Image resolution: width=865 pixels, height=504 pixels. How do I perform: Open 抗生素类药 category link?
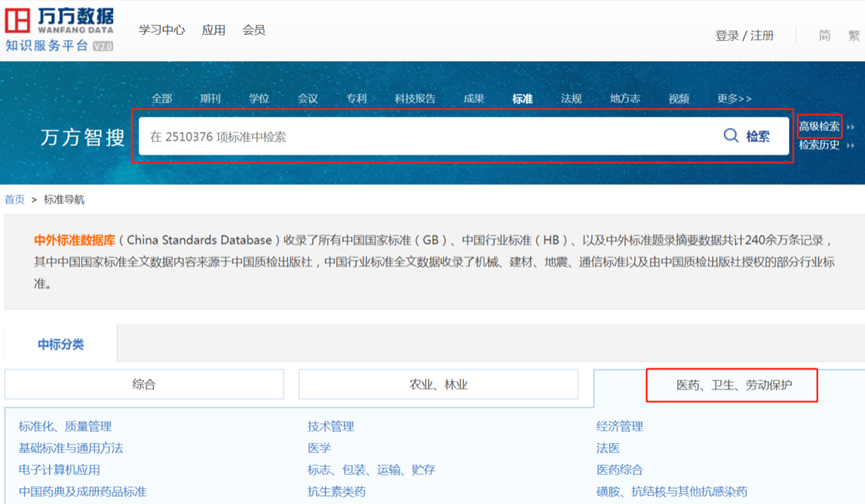pos(337,492)
